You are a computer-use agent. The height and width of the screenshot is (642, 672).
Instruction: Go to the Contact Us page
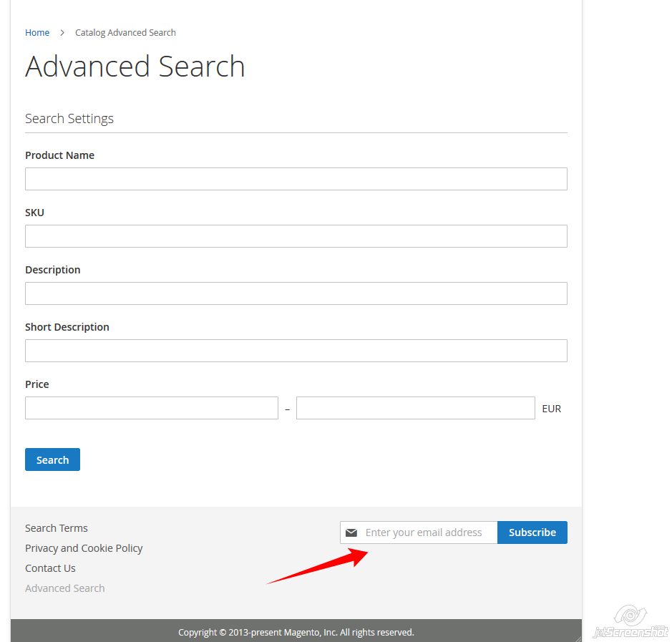click(50, 568)
